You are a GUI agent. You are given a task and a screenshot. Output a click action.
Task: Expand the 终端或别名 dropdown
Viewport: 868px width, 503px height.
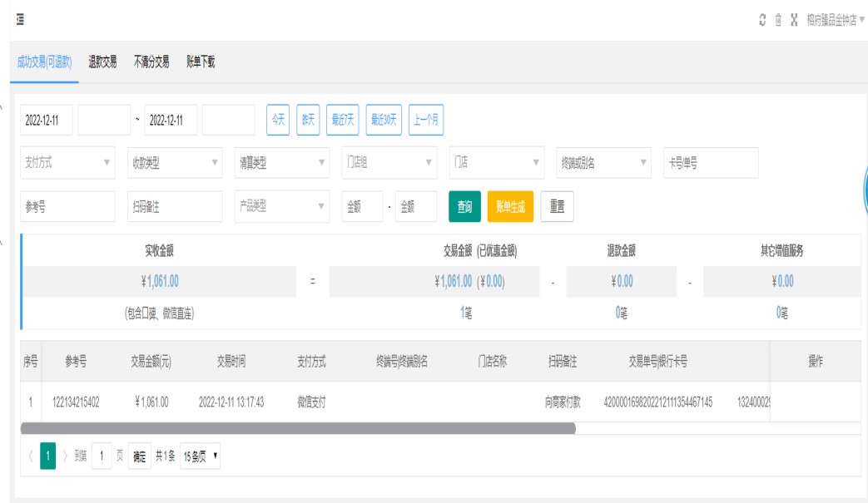click(x=603, y=163)
